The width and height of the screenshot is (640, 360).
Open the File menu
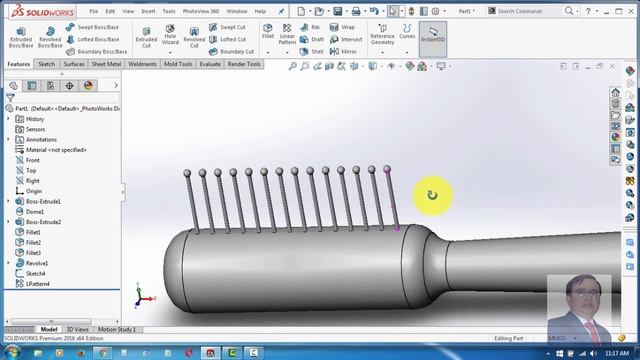pos(93,11)
